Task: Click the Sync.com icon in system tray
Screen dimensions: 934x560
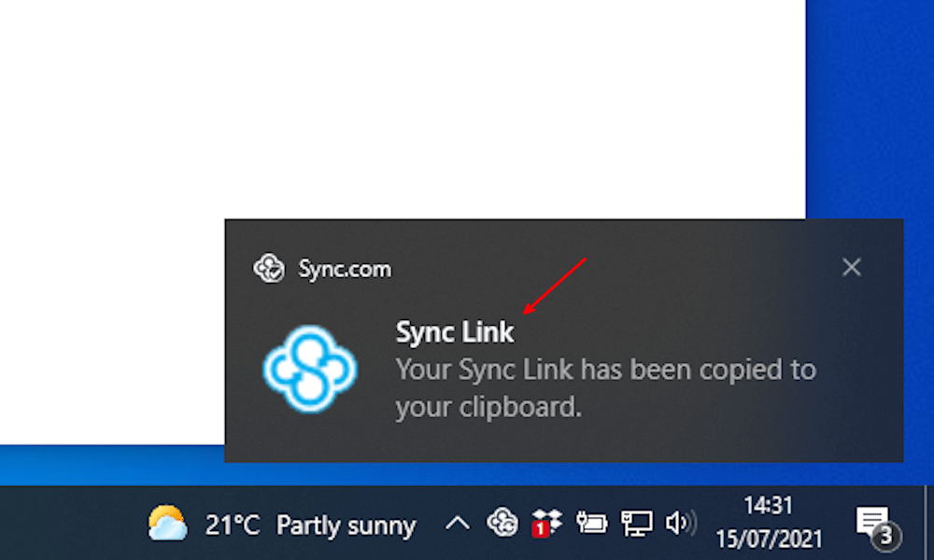Action: pyautogui.click(x=502, y=523)
